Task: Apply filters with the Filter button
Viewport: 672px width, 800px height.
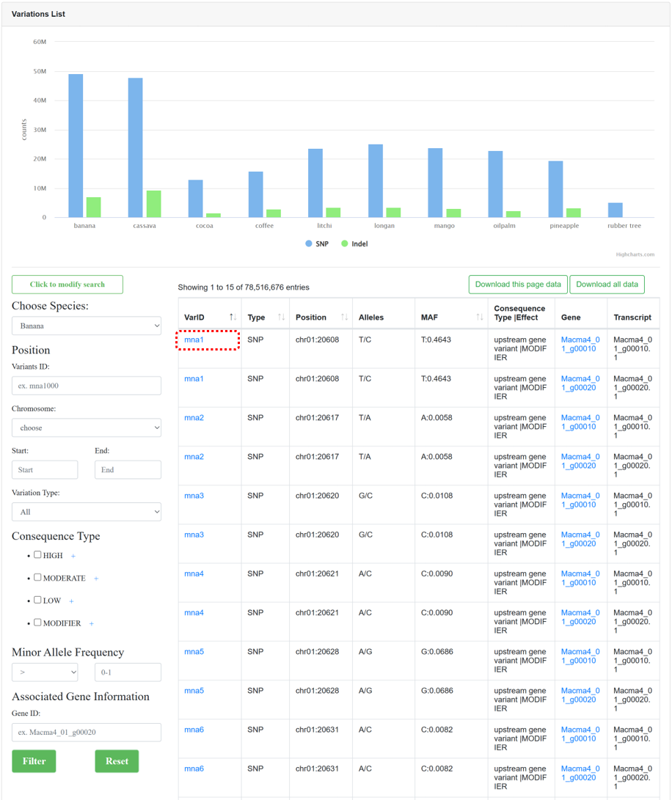Action: tap(34, 761)
